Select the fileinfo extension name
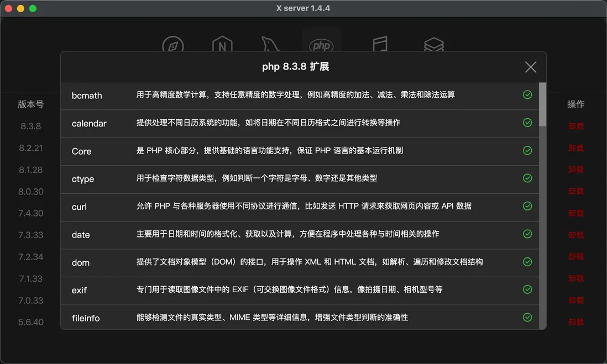Screen dimensions: 607x364 pos(86,318)
